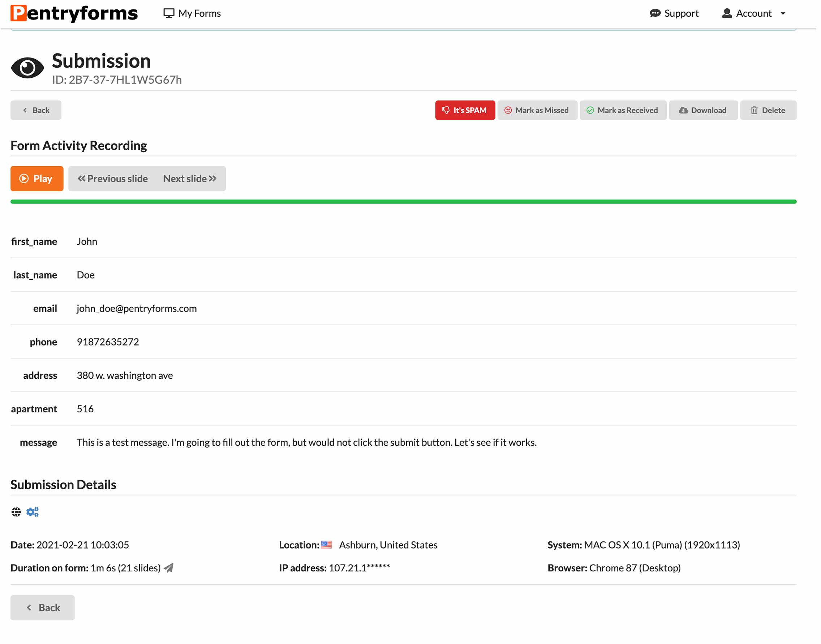821x644 pixels.
Task: Click the Pentryforms logo
Action: [74, 13]
